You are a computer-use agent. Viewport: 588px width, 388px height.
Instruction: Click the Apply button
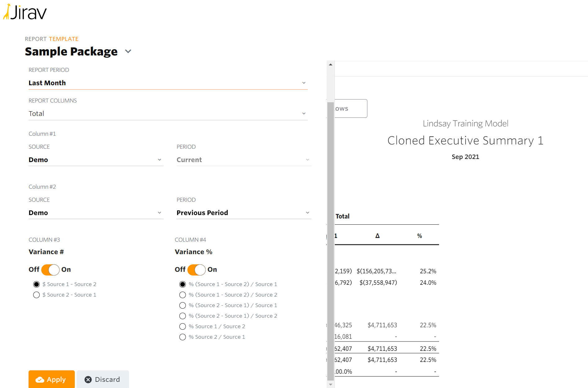coord(52,379)
